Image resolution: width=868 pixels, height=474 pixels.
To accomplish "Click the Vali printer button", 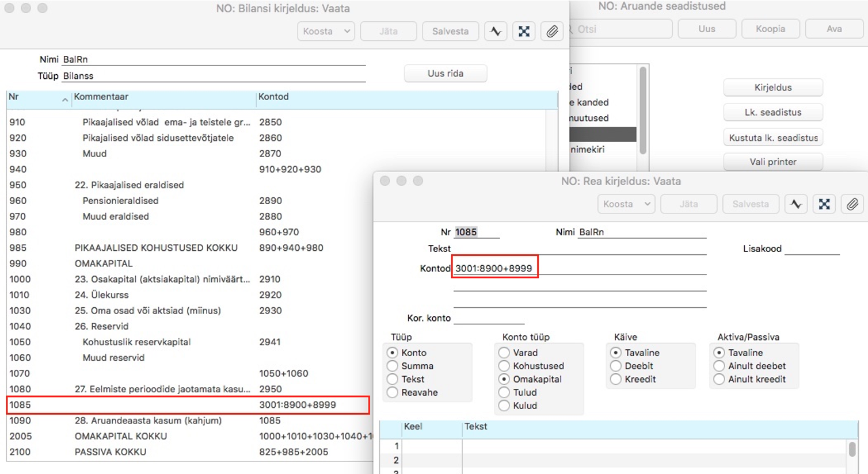I will [772, 162].
